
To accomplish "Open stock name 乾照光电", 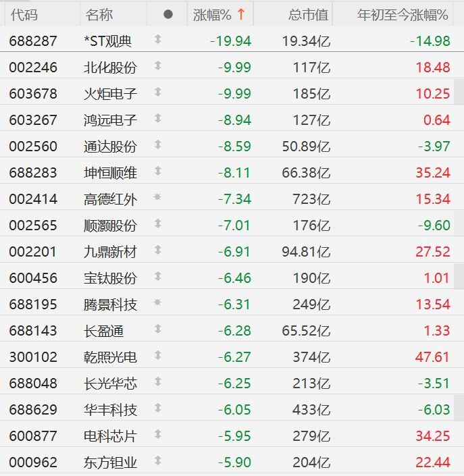I will click(x=111, y=357).
